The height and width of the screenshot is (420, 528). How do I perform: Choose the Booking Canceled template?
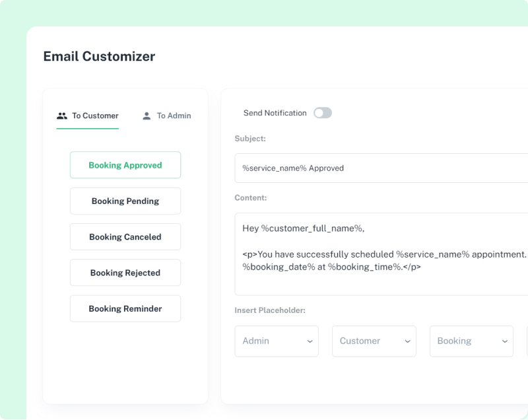125,236
